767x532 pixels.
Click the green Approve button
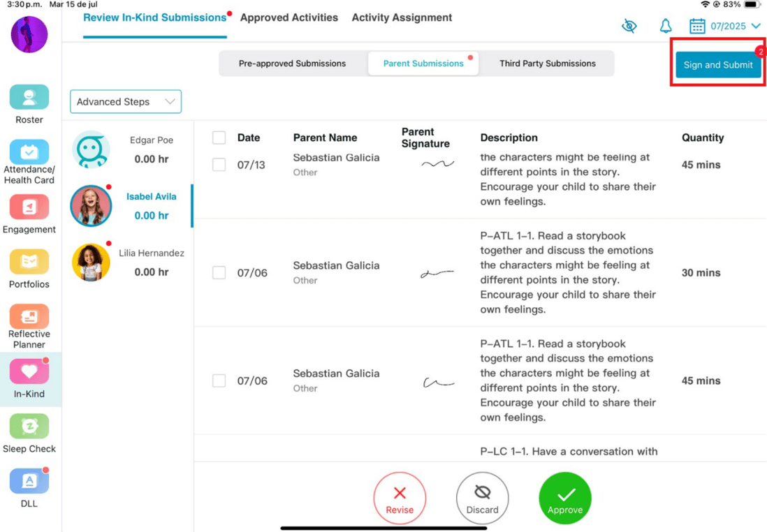pos(565,498)
